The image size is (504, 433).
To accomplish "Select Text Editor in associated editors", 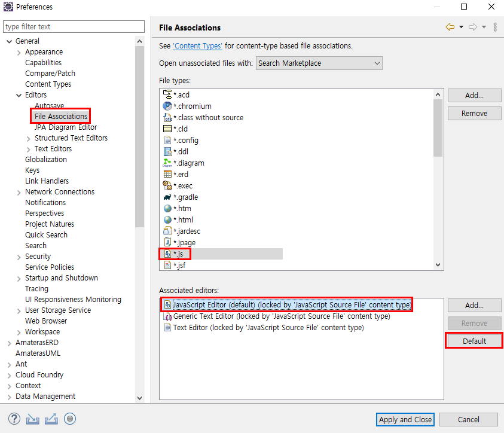I will (x=268, y=327).
